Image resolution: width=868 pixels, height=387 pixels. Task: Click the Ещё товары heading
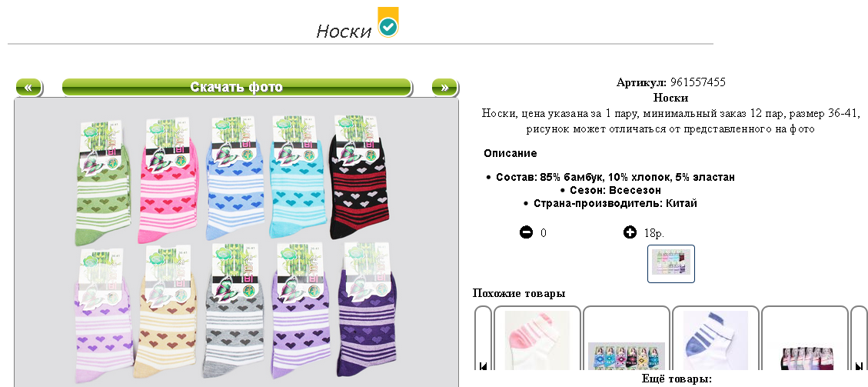point(677,379)
